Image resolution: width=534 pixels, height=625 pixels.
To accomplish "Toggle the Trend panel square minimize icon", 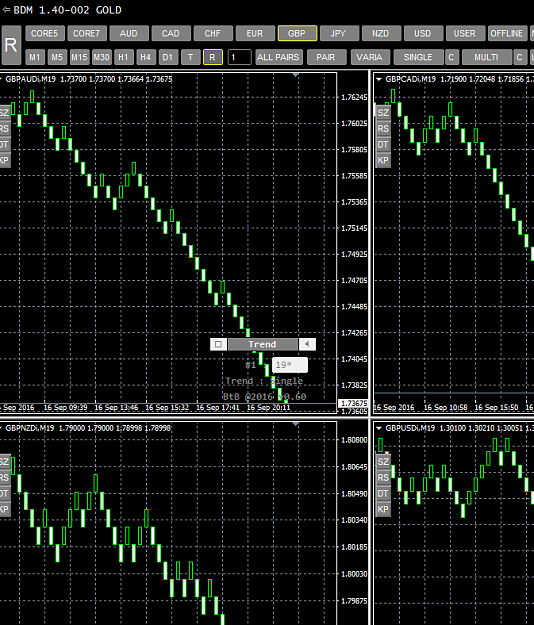I will pyautogui.click(x=218, y=344).
